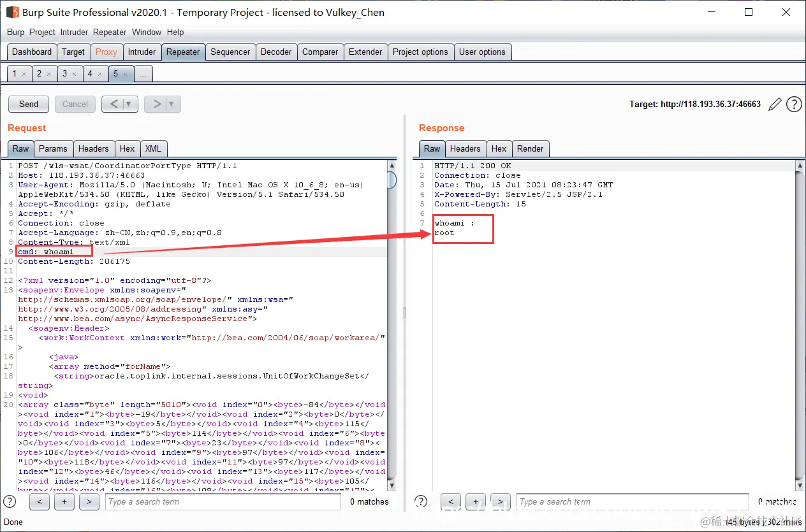
Task: Click the 'cmd: whoami' header line
Action: tap(46, 252)
